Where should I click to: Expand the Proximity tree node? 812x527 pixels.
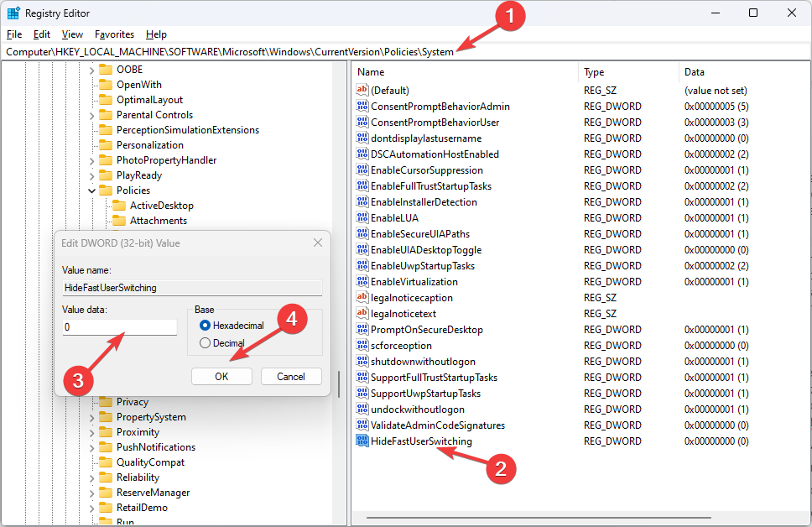click(x=91, y=432)
